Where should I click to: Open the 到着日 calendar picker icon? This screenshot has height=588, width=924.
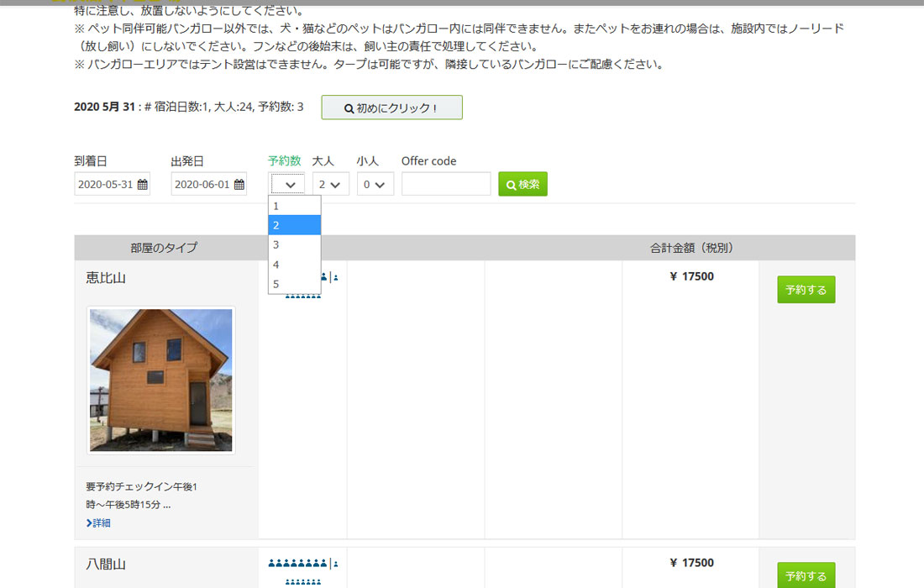tap(141, 182)
